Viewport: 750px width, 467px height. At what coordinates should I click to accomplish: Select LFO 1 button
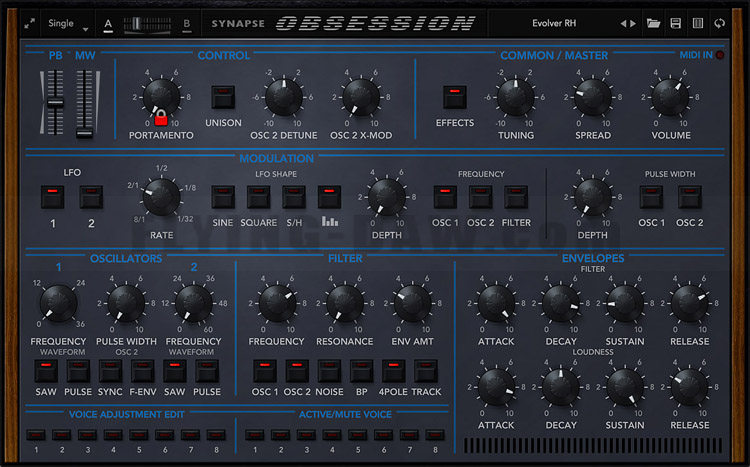pyautogui.click(x=53, y=197)
